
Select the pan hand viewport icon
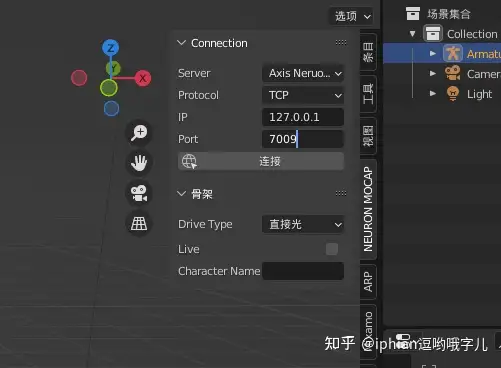pos(139,163)
